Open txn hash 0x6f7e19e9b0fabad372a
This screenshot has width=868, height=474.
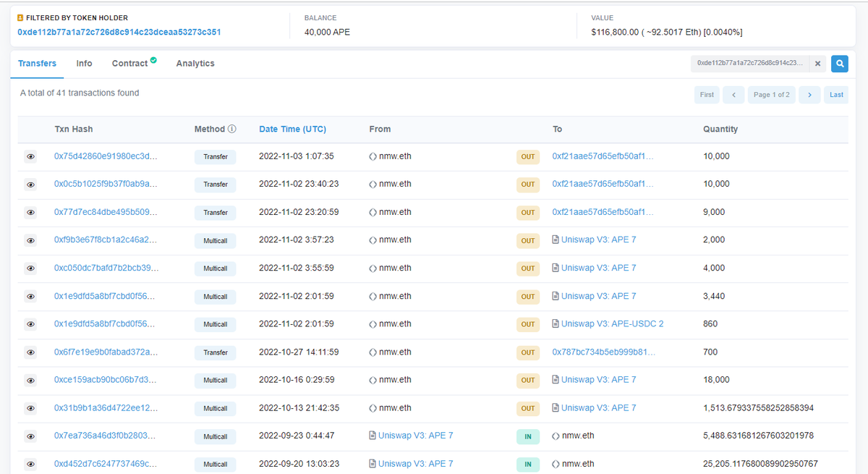106,352
